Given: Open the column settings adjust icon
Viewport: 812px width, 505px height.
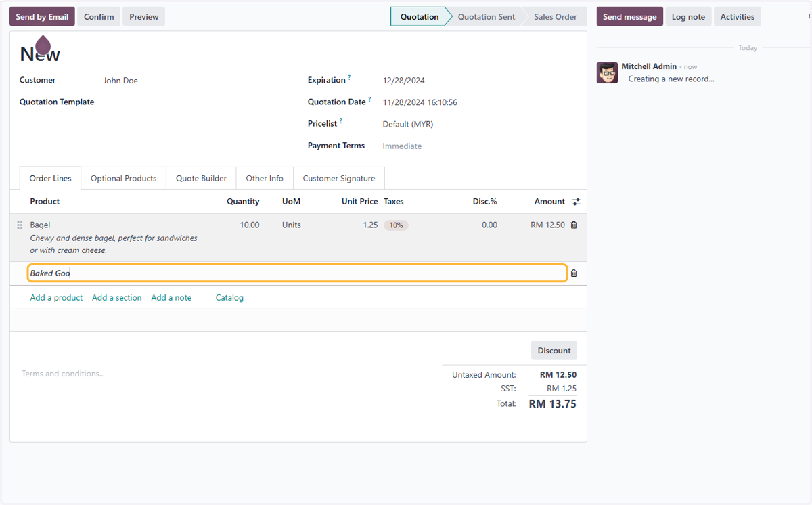Looking at the screenshot, I should coord(577,202).
